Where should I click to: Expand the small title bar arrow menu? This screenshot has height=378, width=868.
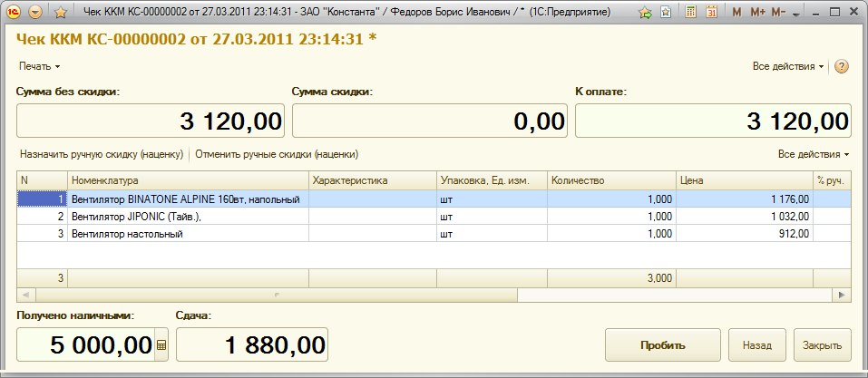coord(796,15)
